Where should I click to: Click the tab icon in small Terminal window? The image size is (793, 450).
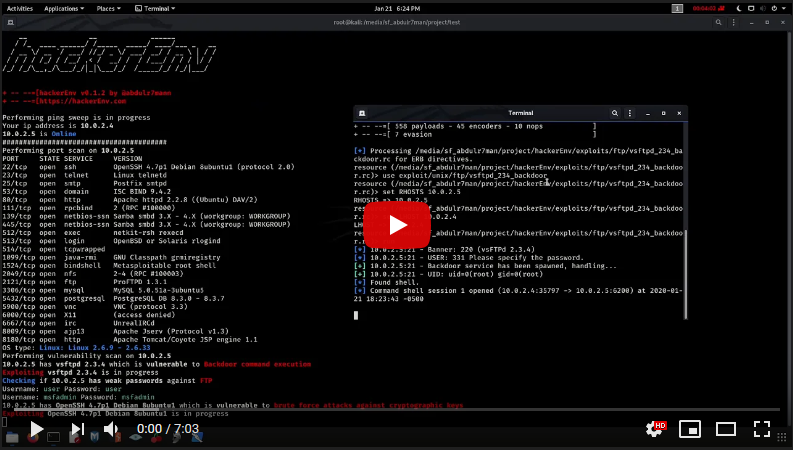pos(362,113)
